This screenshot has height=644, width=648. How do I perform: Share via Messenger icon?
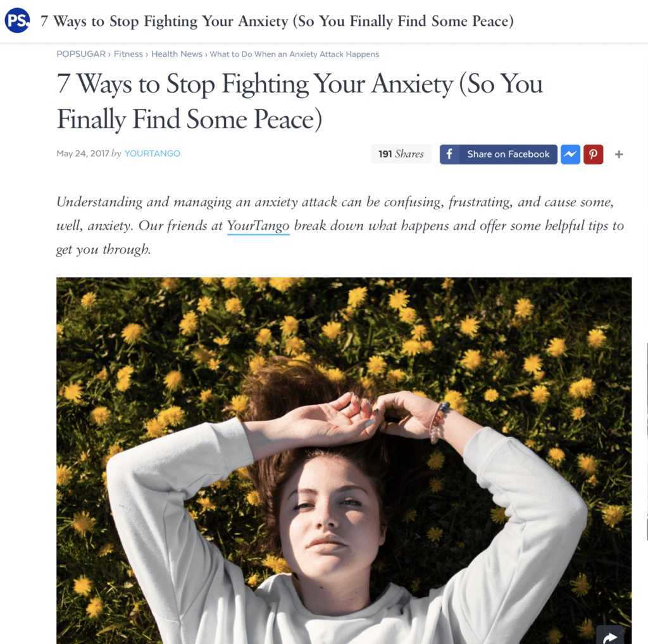click(x=570, y=154)
